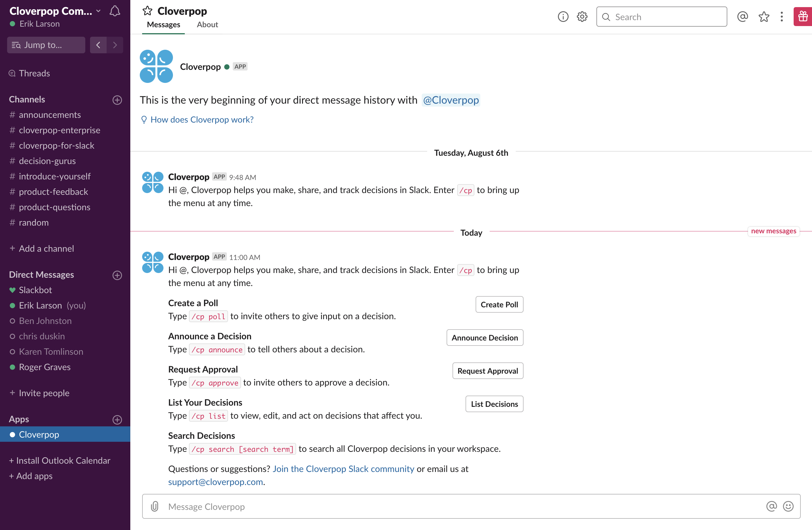Click the large Cloverpop app avatar
This screenshot has width=812, height=530.
156,67
